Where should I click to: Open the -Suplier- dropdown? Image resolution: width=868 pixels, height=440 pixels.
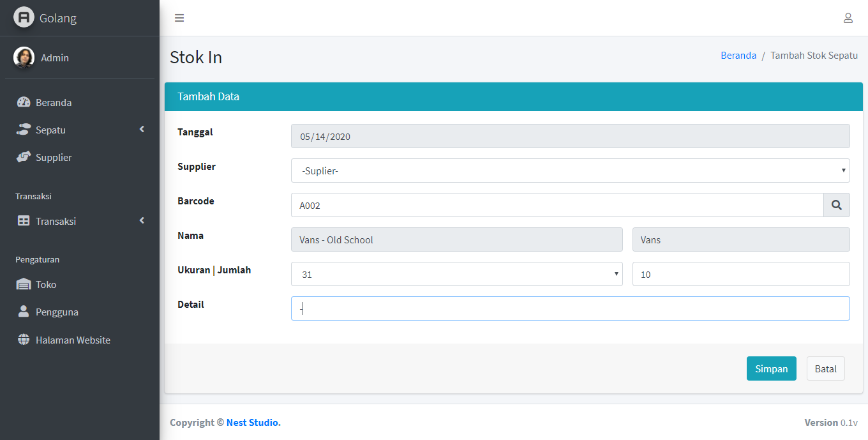tap(570, 171)
